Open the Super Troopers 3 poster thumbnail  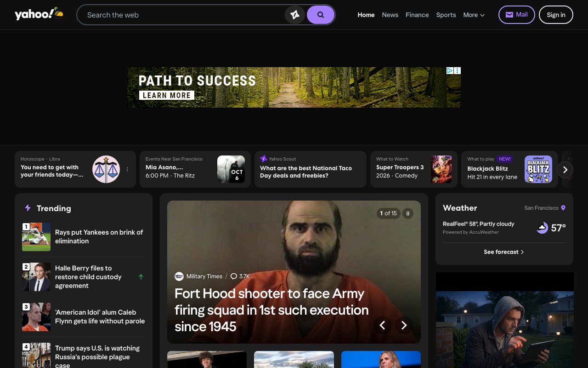pos(441,169)
